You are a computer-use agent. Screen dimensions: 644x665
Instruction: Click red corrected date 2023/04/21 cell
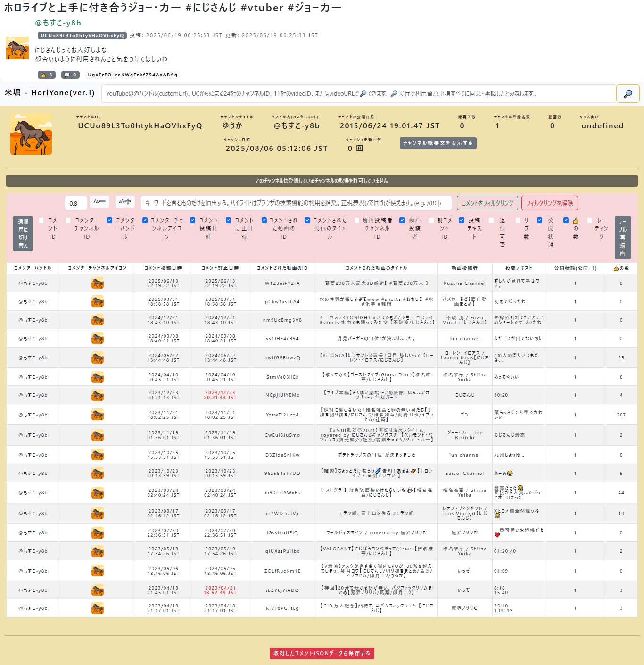tap(220, 590)
